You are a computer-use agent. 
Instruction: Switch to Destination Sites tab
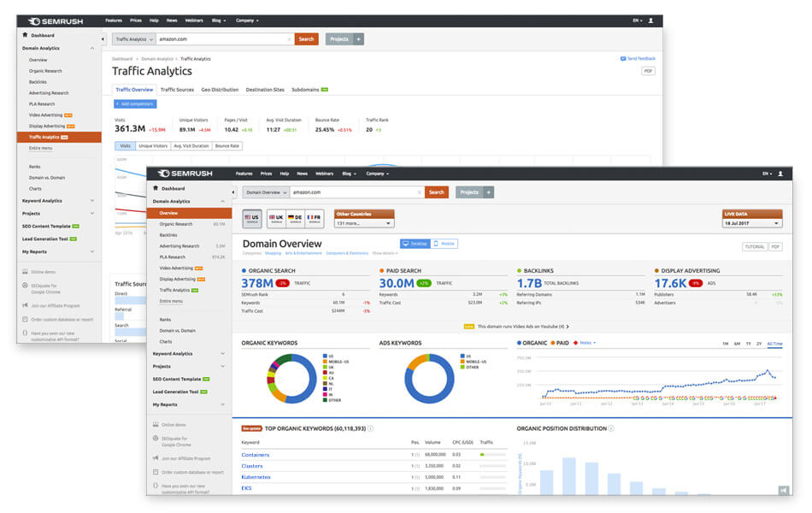point(265,90)
